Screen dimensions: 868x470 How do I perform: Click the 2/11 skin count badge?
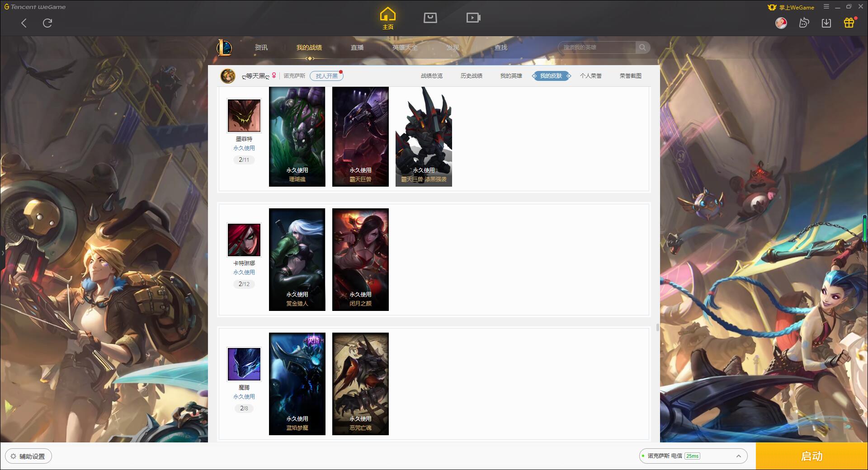click(244, 160)
